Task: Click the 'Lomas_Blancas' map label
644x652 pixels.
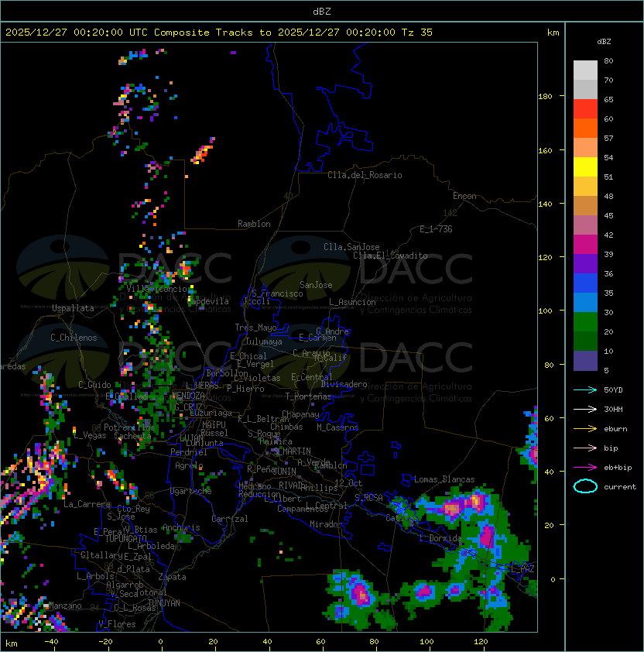Action: [444, 479]
